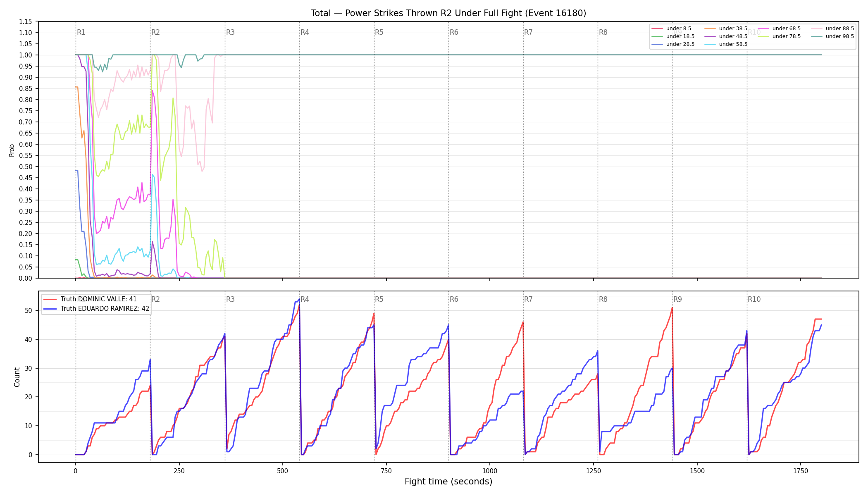
Task: Click the 1.15 tick on the Prob axis
Action: click(26, 21)
